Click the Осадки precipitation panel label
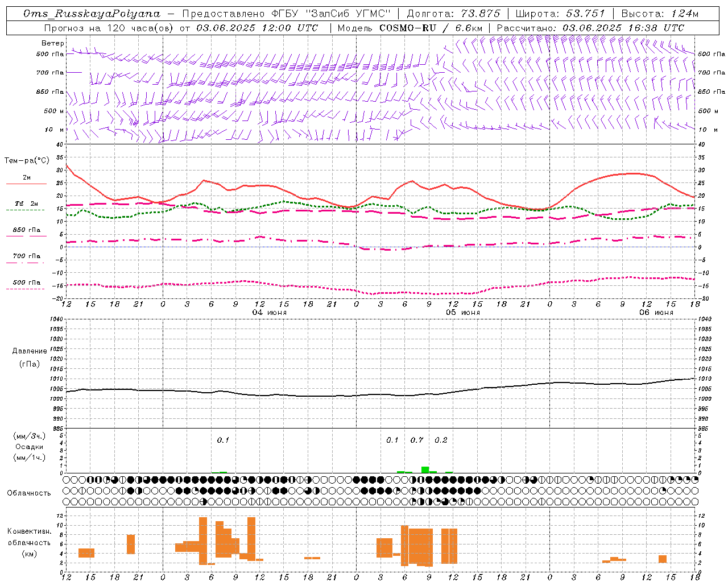The image size is (728, 582). [x=30, y=447]
